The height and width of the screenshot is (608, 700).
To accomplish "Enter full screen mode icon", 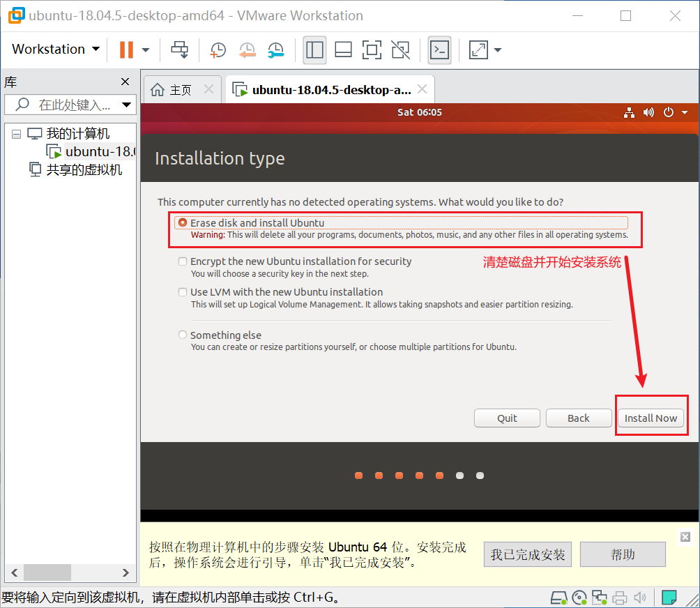I will [372, 50].
